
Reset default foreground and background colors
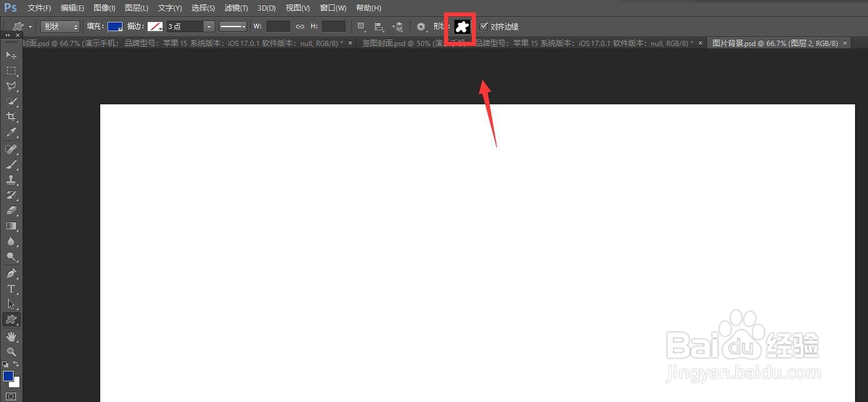click(5, 364)
